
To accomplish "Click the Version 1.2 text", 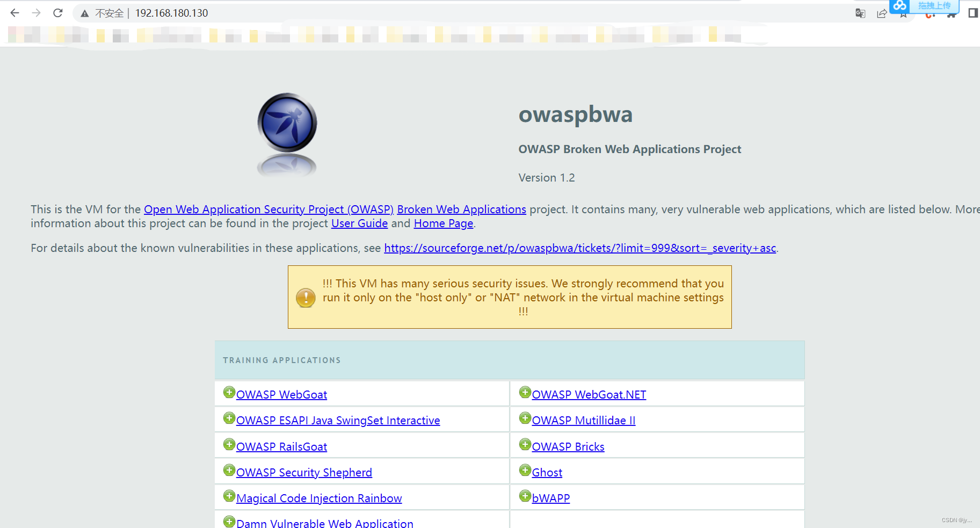I will pos(547,178).
